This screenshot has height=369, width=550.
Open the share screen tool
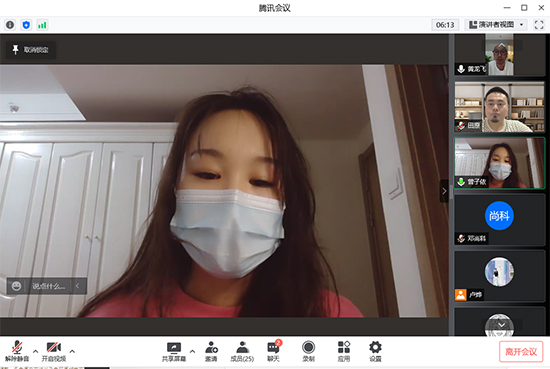(174, 351)
